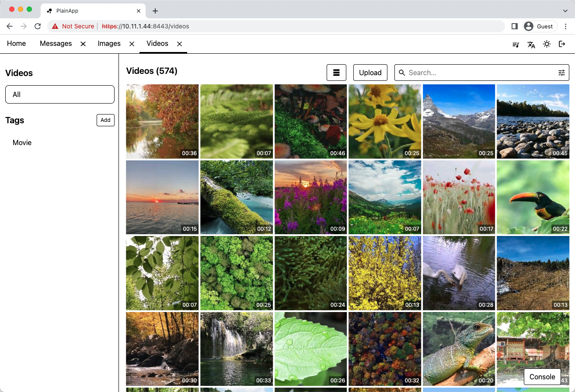Open the audio playlist icon in header
Viewport: 575px width, 392px height.
[516, 44]
